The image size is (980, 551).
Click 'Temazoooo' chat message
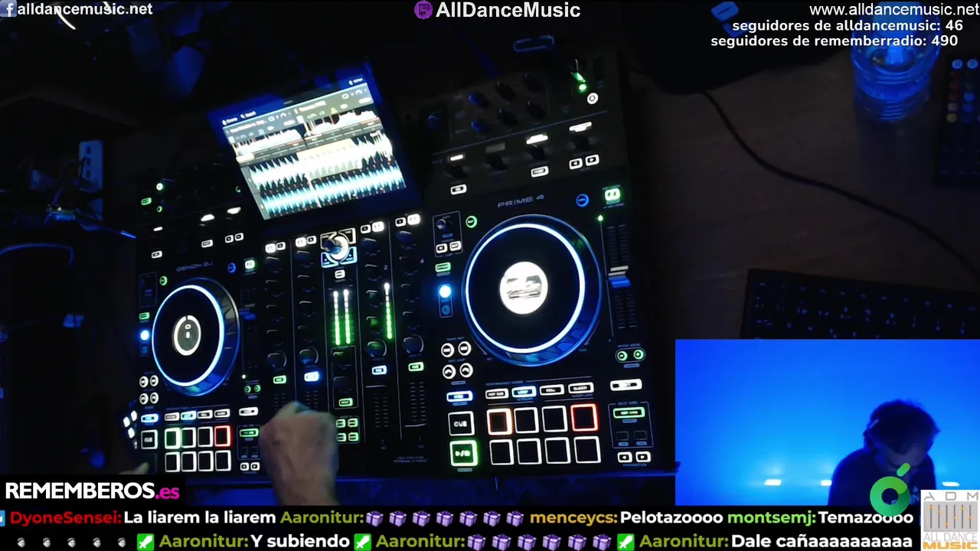pos(865,518)
